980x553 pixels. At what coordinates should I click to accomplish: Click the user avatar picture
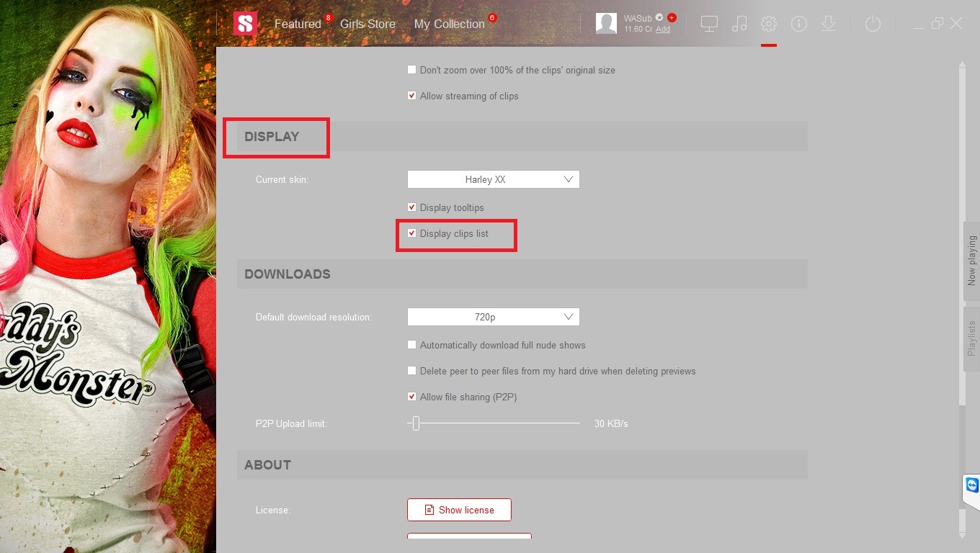click(x=606, y=23)
